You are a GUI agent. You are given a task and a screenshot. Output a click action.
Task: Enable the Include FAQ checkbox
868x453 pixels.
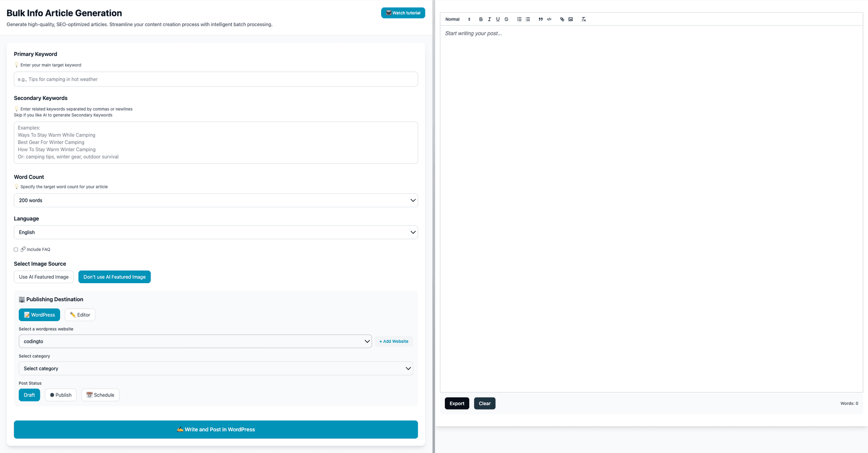(16, 249)
